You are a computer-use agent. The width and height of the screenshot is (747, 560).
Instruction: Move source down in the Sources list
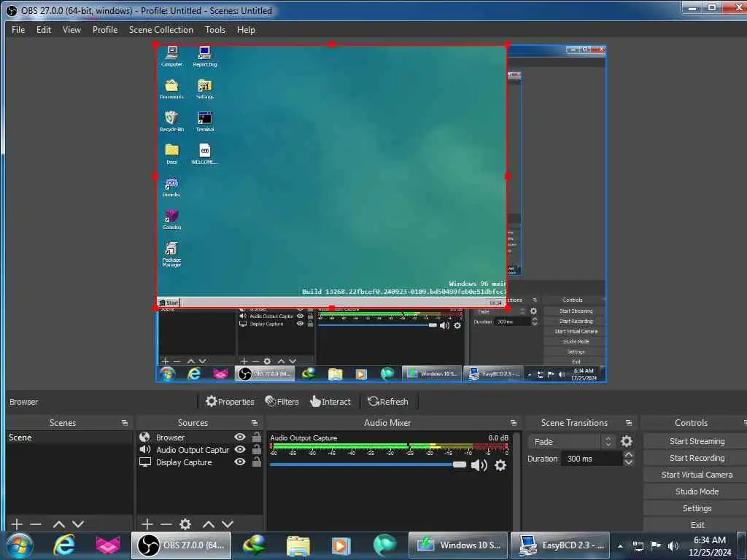(228, 524)
